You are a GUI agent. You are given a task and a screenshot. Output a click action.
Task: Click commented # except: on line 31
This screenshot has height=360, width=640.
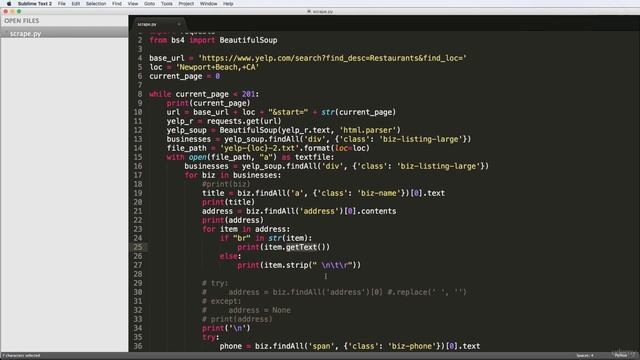(221, 301)
